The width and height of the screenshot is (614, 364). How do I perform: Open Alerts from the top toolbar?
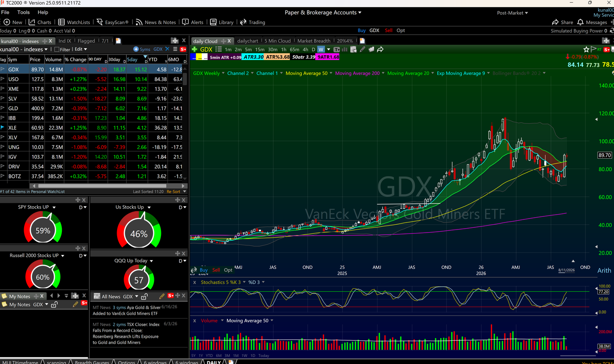click(193, 22)
